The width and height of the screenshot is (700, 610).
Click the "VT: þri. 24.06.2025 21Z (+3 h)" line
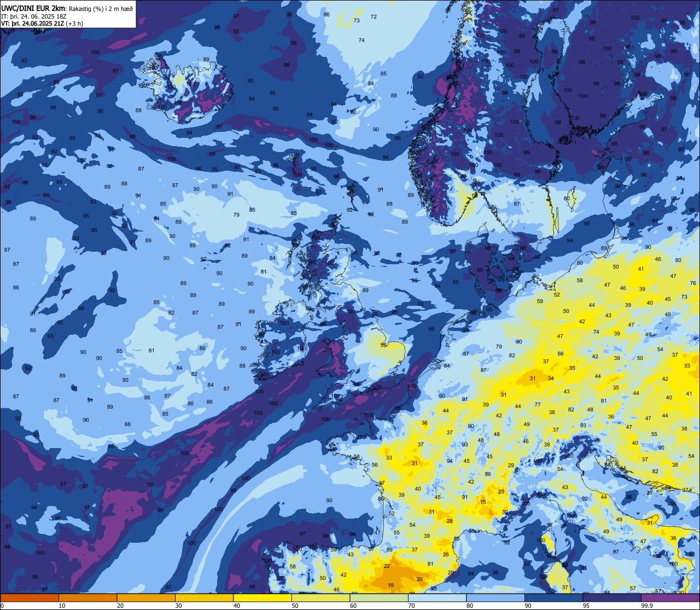[42, 24]
